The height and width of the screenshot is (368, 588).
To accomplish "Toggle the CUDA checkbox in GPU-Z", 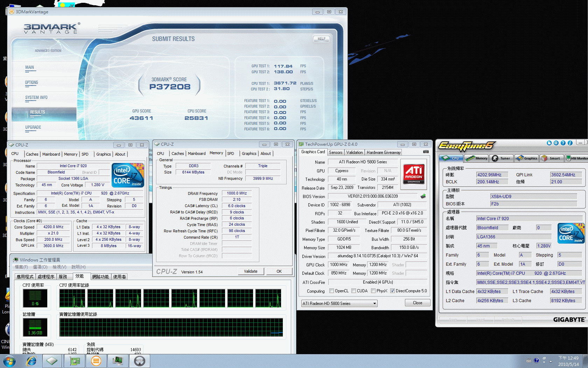I will [354, 291].
